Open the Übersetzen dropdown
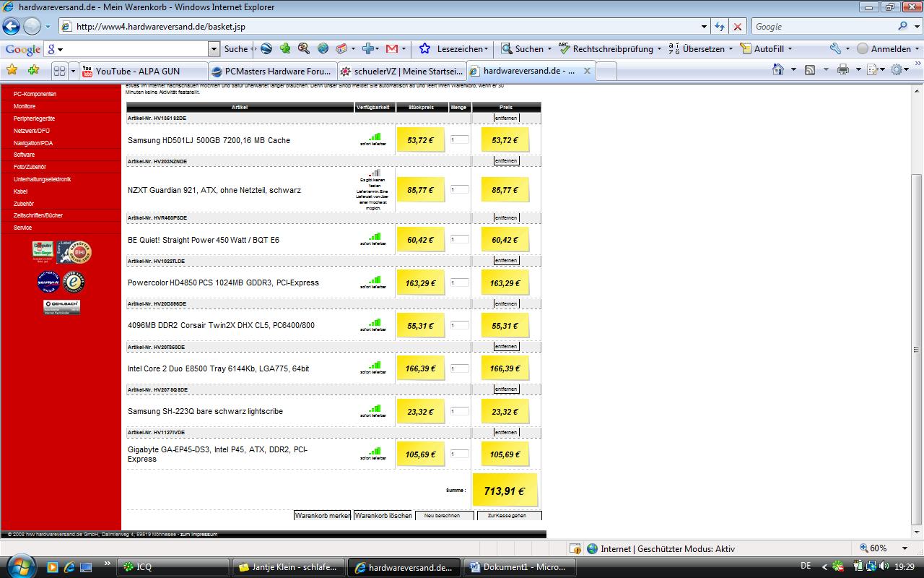This screenshot has height=578, width=924. click(x=731, y=49)
